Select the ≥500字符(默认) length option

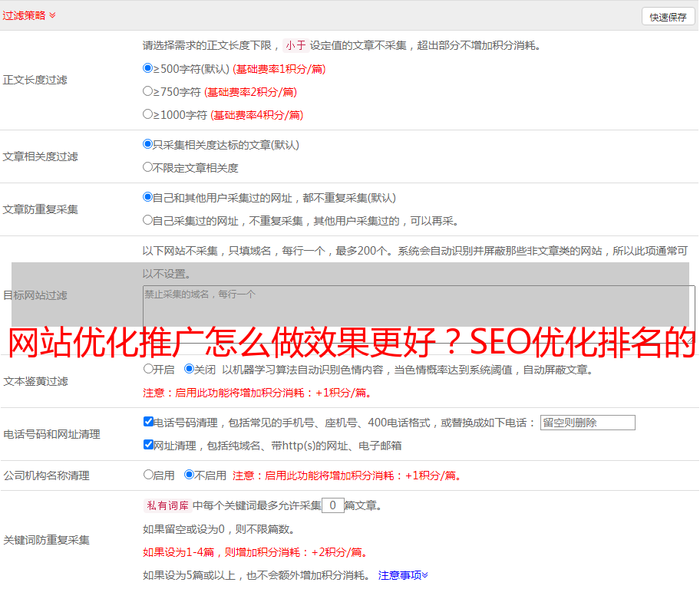(x=148, y=68)
